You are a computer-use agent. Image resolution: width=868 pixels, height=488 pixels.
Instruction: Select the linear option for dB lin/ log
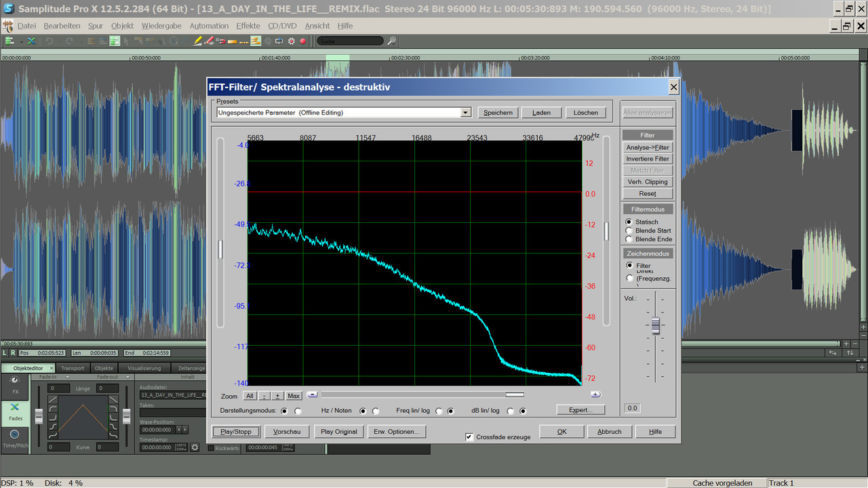tap(511, 411)
